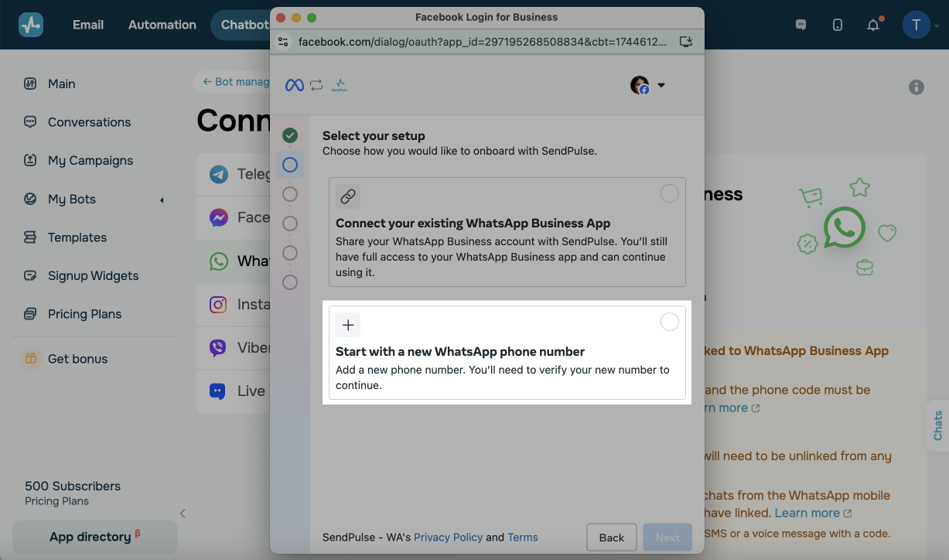The height and width of the screenshot is (560, 949).
Task: Click the Get bonus item
Action: pyautogui.click(x=77, y=359)
